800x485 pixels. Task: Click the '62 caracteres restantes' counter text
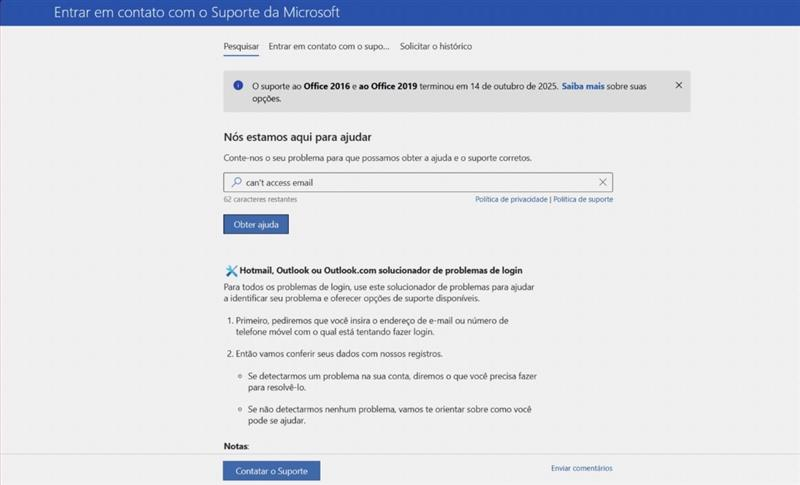click(260, 199)
